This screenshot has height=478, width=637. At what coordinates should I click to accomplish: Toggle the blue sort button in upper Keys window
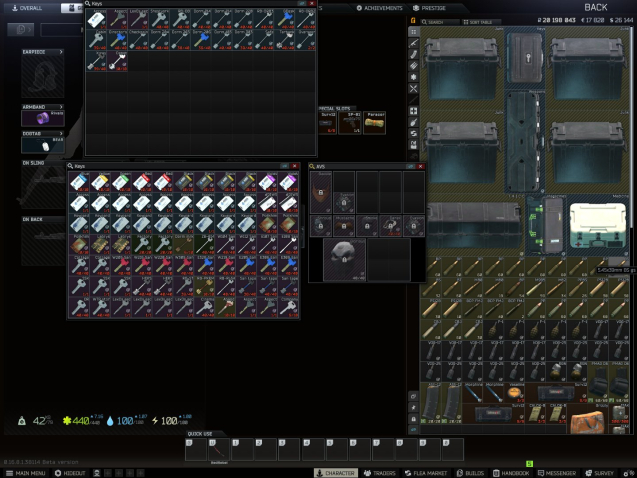click(x=301, y=3)
